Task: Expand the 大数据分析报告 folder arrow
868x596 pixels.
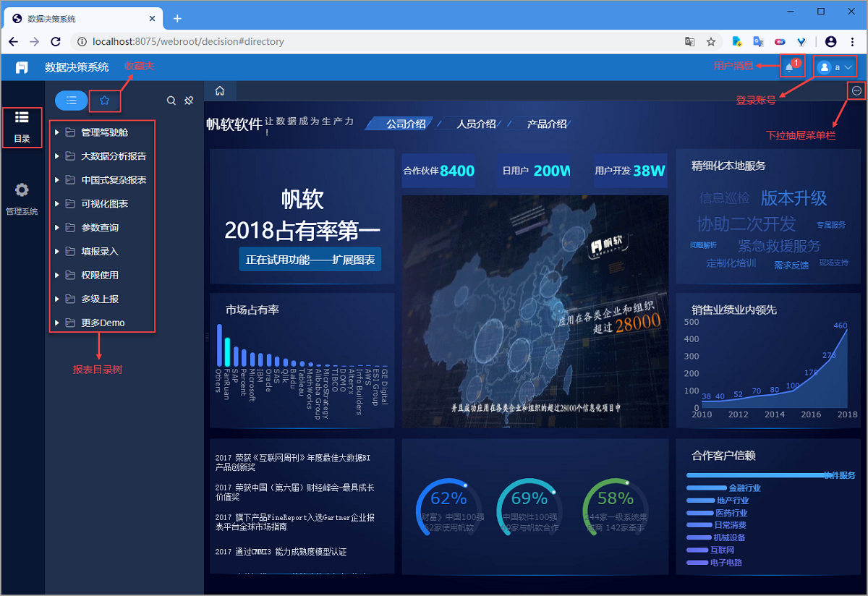Action: 57,156
